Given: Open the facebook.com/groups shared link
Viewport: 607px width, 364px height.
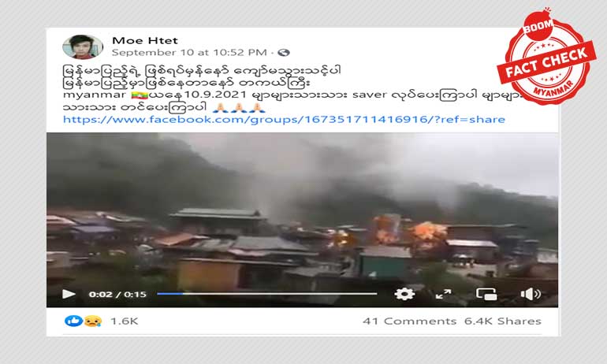Looking at the screenshot, I should [284, 119].
